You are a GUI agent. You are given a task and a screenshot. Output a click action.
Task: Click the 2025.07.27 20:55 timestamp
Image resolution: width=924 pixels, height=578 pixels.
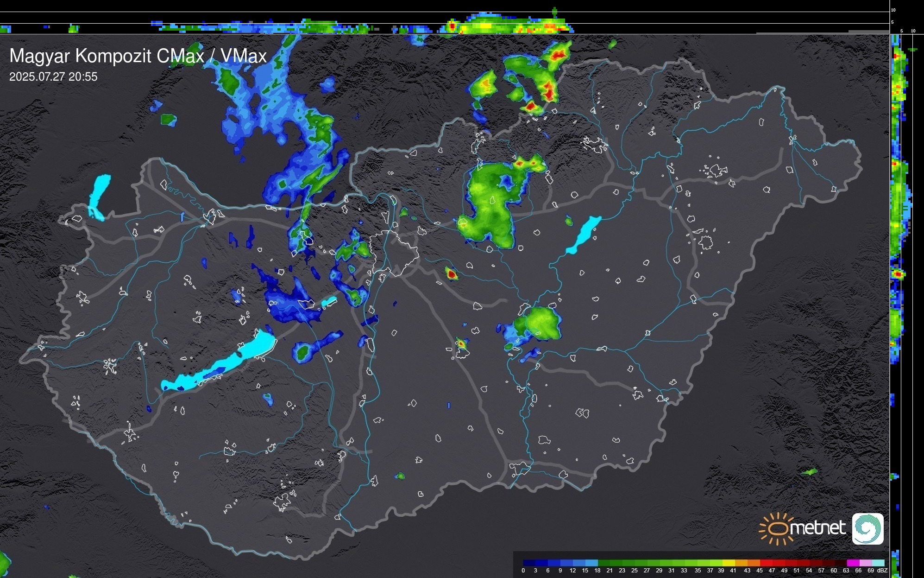(x=53, y=77)
